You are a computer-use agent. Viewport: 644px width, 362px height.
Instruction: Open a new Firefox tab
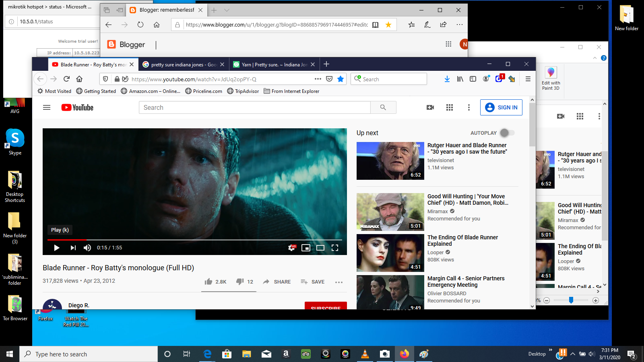(326, 64)
